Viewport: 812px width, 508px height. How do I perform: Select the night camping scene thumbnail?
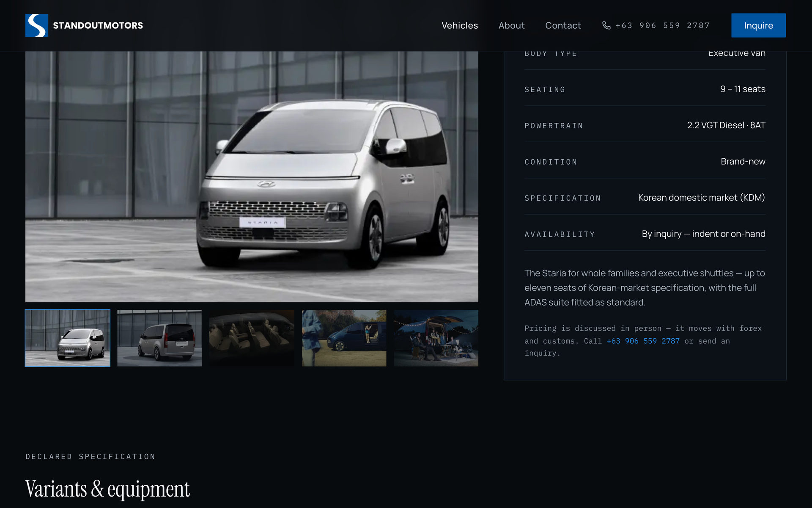436,338
